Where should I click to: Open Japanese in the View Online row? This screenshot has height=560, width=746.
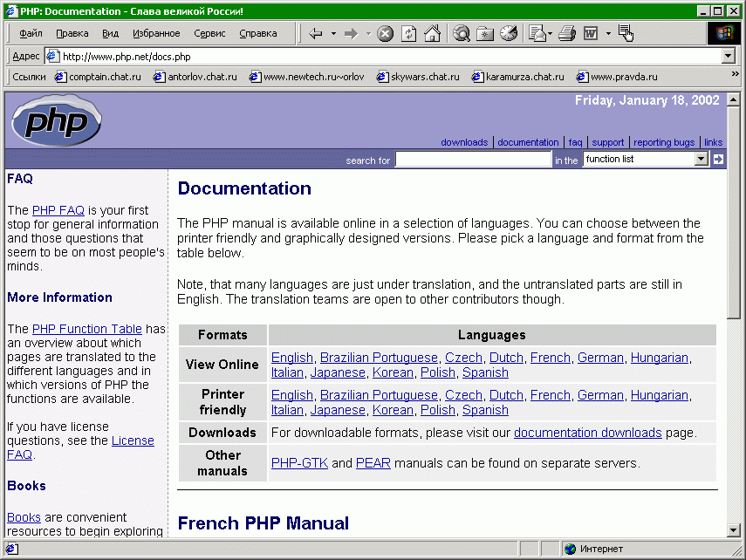338,372
